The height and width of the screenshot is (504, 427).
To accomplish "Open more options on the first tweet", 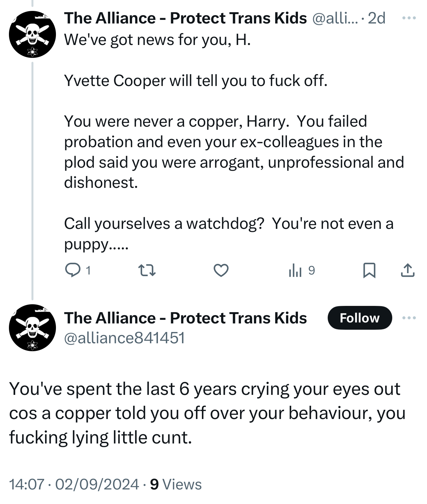I will point(409,18).
